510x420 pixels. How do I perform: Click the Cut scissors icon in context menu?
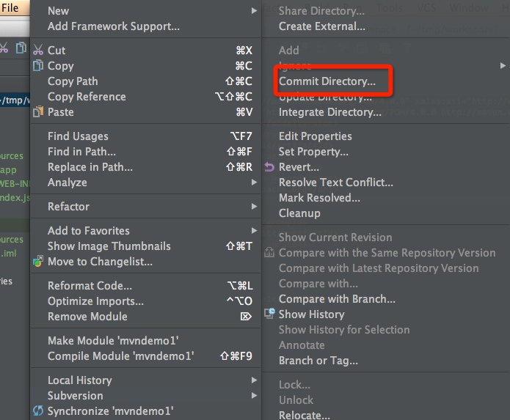point(38,51)
